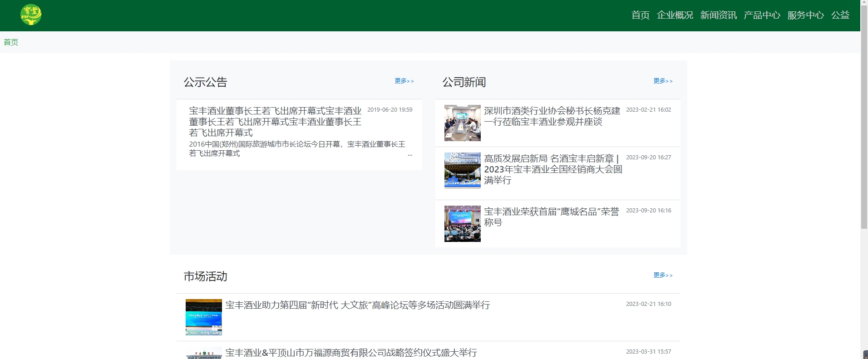868x359 pixels.
Task: Open the 高质发展启新局 名酒宝丰启新章 article
Action: coord(553,169)
